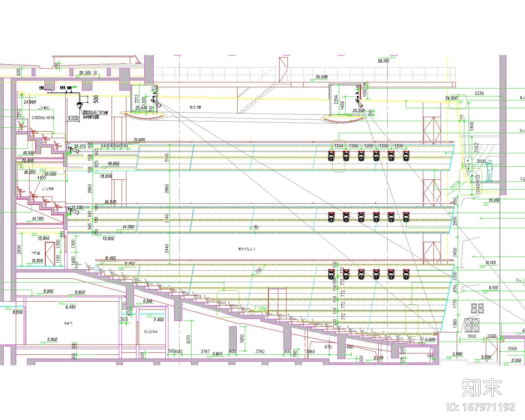The height and width of the screenshot is (420, 525).
Task: Click the 9.150 elevation label
Action: click(x=493, y=287)
